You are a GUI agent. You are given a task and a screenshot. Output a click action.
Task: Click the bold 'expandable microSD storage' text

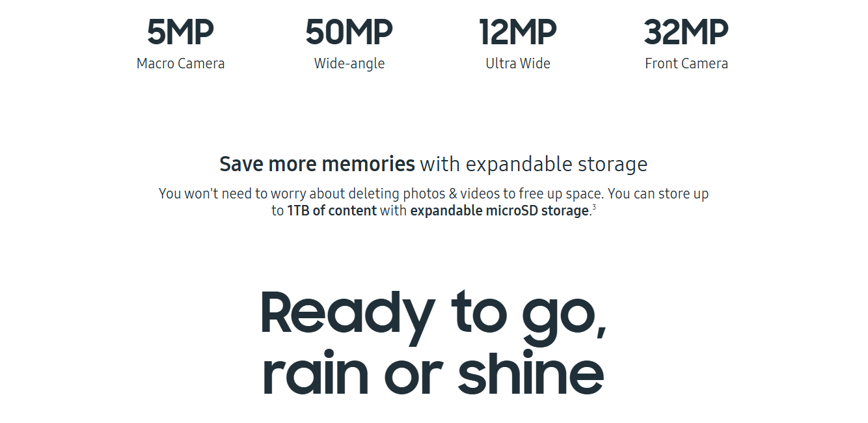coord(499,211)
